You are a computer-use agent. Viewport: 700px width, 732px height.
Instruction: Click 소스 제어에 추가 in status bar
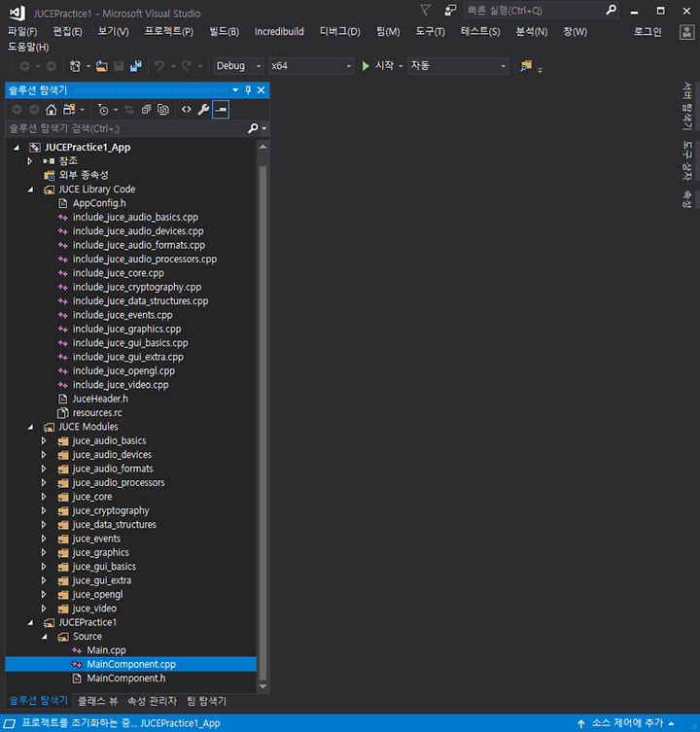point(627,723)
